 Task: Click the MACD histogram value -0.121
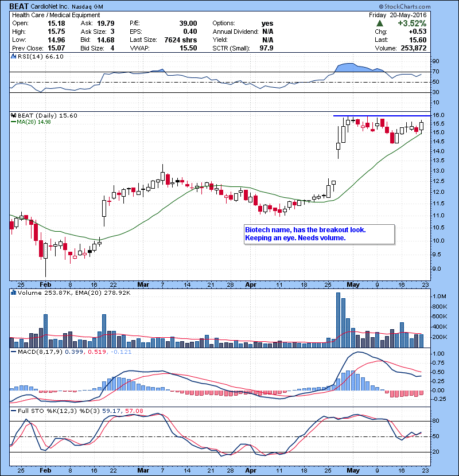point(121,352)
